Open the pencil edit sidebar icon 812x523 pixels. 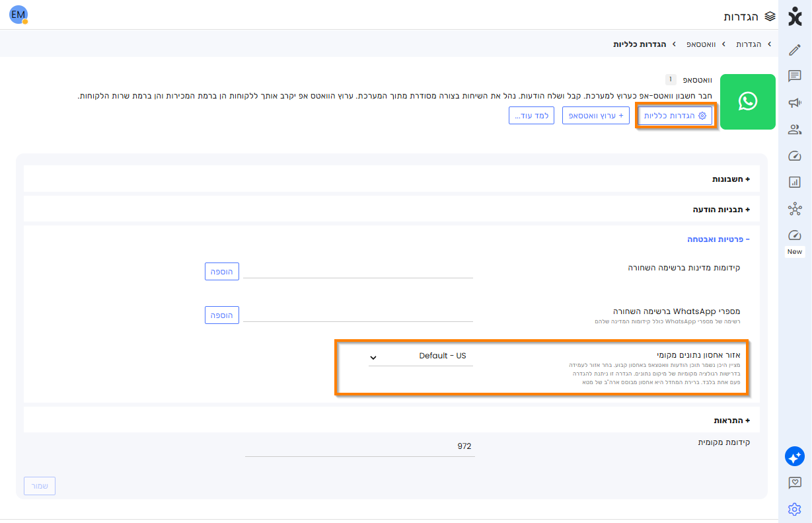click(795, 50)
